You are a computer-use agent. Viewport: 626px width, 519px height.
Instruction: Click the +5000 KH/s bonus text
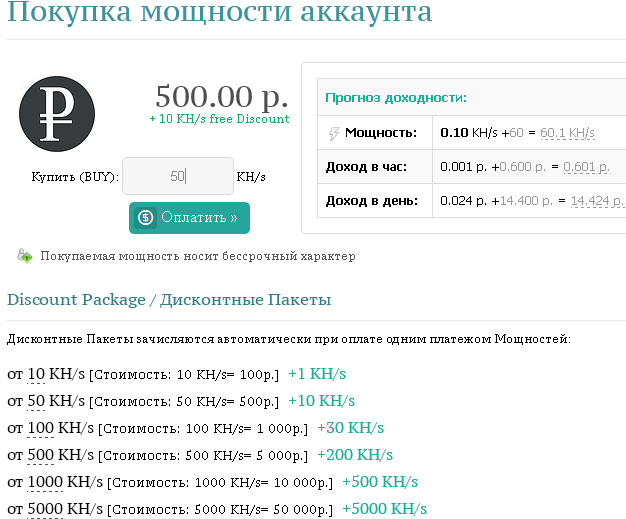pos(384,509)
